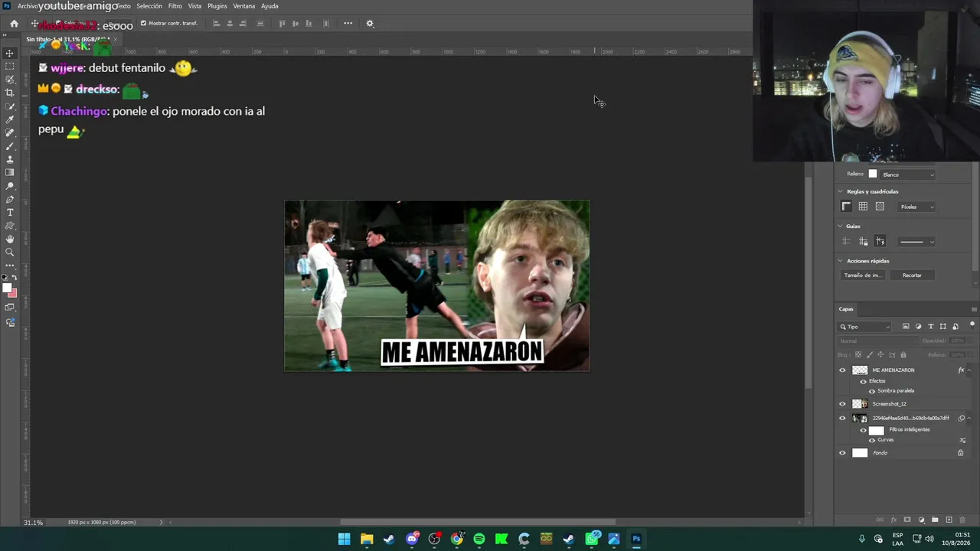
Task: Hide the ME AMENAZARON layer
Action: [843, 370]
